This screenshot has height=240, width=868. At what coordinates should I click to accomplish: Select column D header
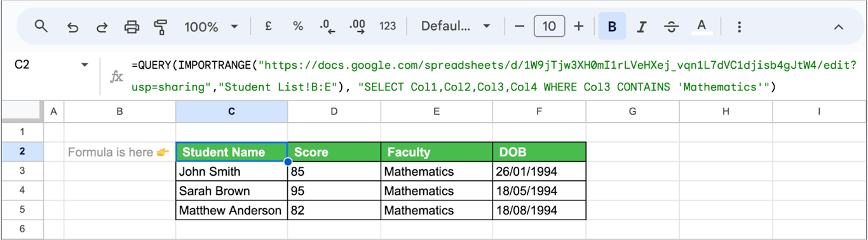coord(334,111)
